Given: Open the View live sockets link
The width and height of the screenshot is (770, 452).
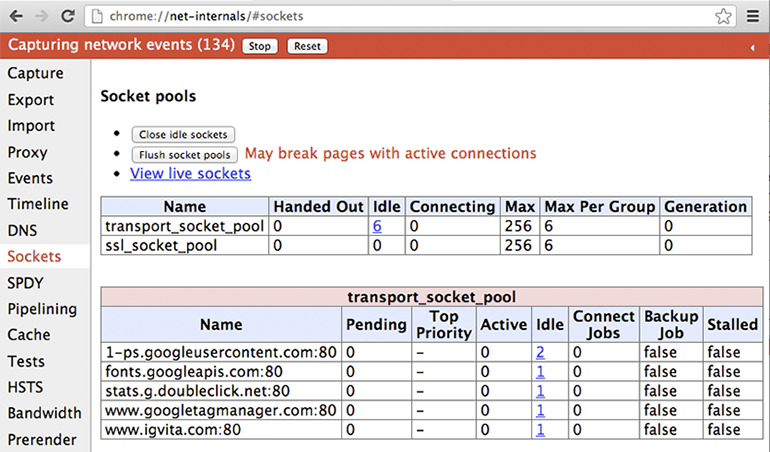Looking at the screenshot, I should click(190, 174).
